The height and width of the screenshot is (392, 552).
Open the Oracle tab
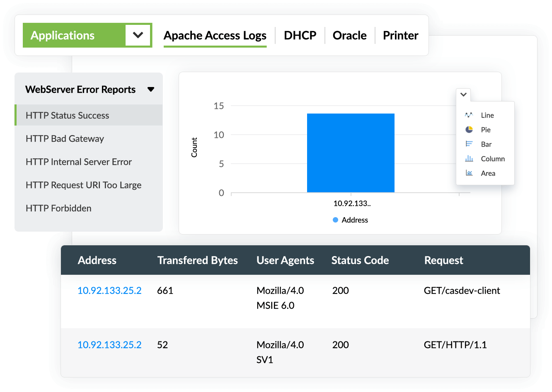349,36
